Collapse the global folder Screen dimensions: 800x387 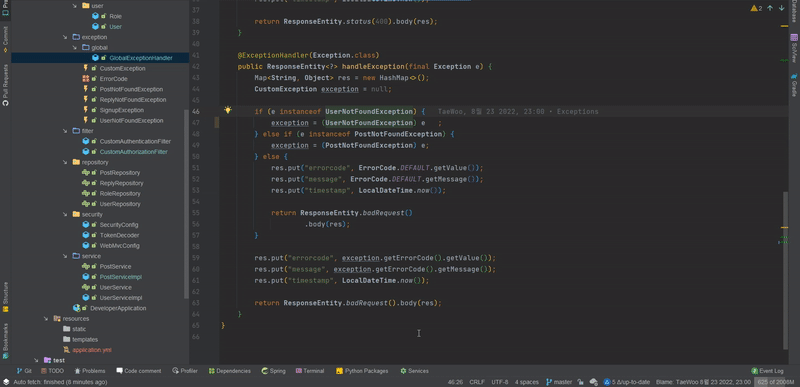[74, 47]
